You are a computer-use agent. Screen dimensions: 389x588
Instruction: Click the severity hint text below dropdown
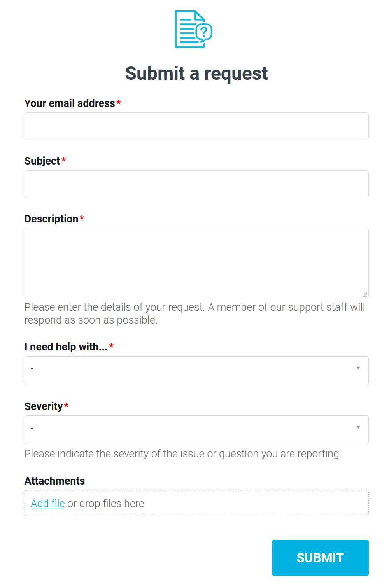[183, 454]
